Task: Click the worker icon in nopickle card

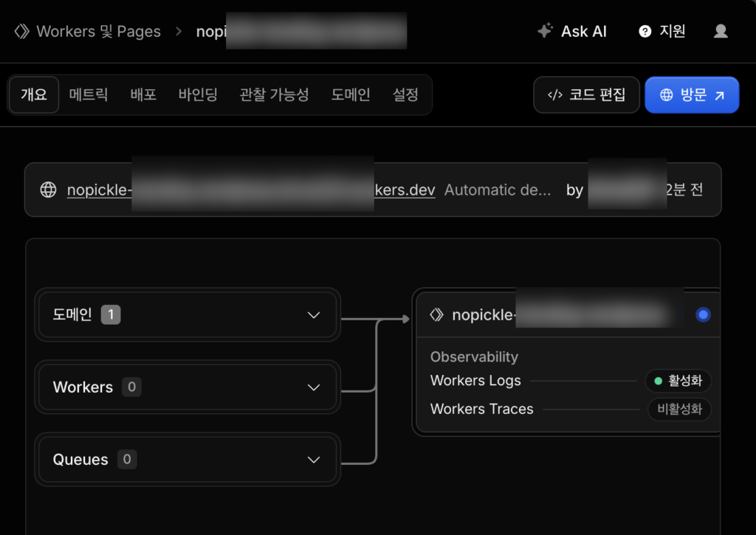Action: click(x=437, y=315)
